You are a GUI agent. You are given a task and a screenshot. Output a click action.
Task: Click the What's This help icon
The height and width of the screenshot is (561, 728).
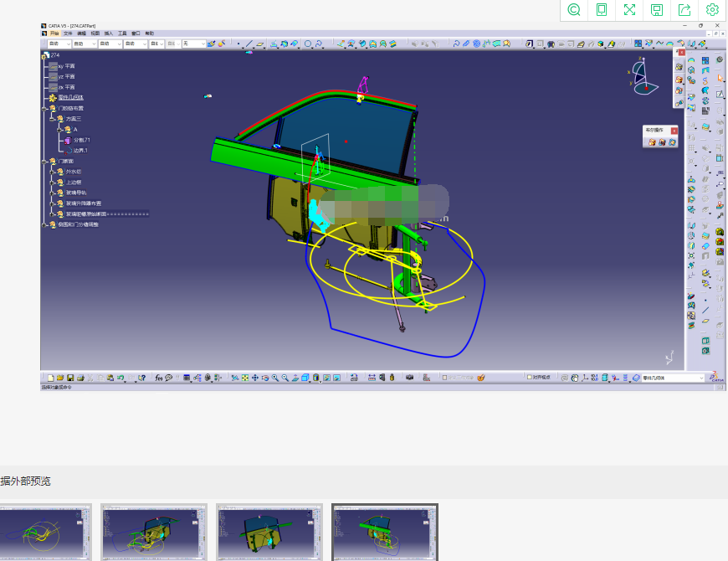142,378
